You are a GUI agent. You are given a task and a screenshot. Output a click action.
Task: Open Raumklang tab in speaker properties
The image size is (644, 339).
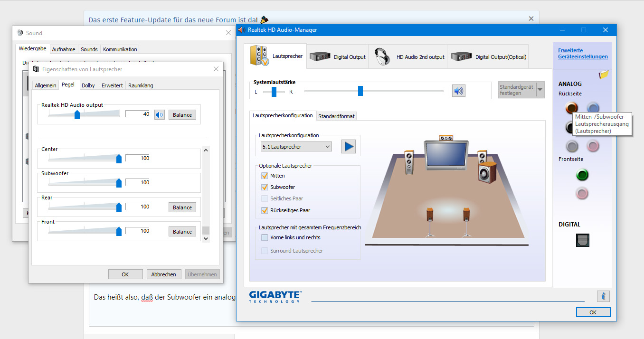point(141,85)
